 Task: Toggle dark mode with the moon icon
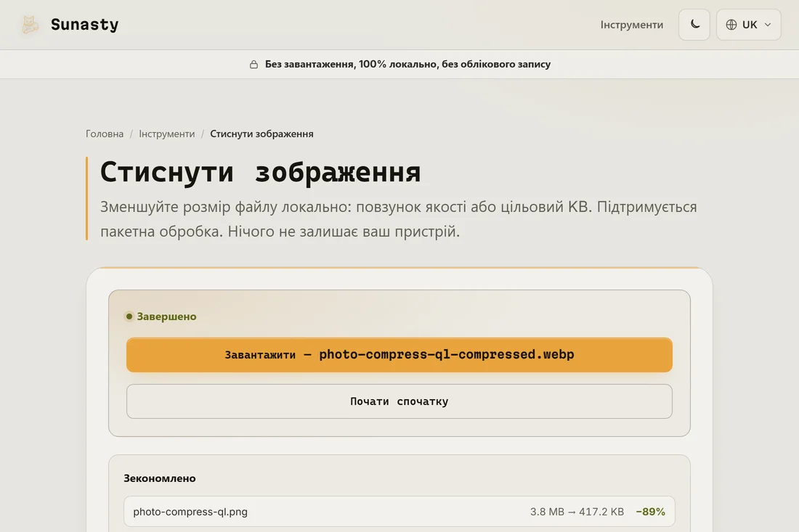point(694,25)
